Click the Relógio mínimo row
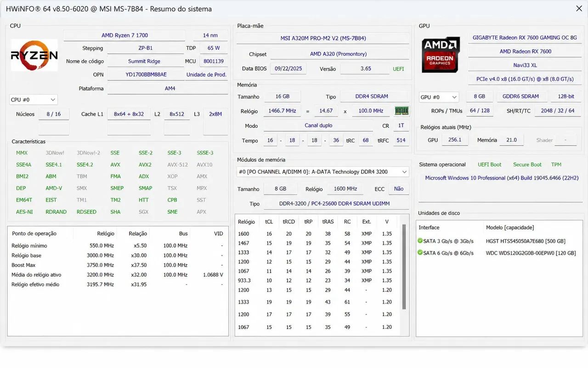 pos(117,246)
